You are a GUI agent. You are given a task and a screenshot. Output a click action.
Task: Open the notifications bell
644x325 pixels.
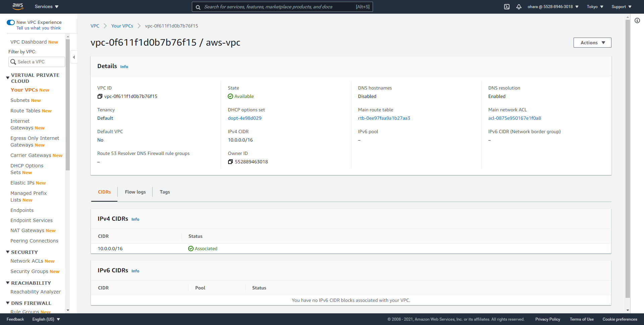(x=519, y=7)
